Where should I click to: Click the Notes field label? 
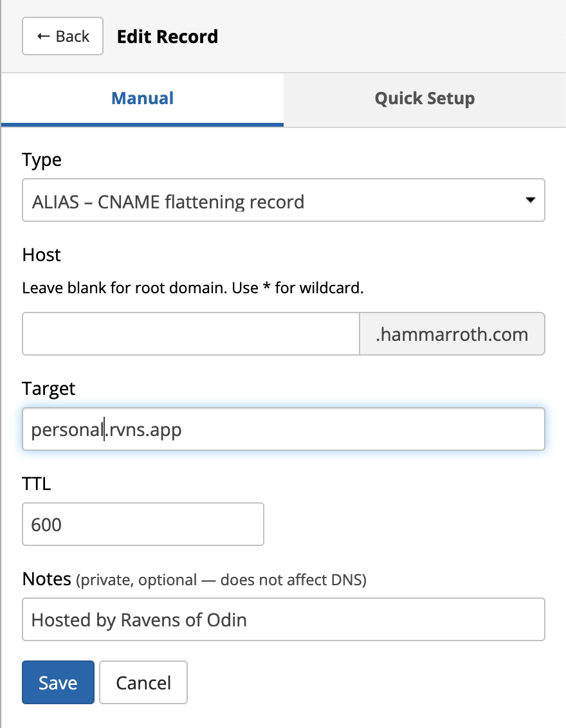pyautogui.click(x=46, y=579)
